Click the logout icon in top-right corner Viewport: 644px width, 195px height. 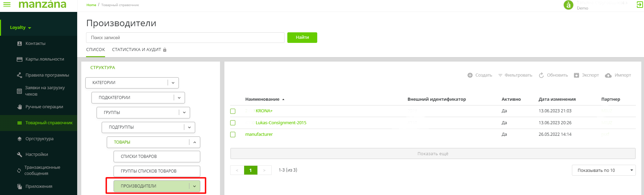tap(640, 5)
